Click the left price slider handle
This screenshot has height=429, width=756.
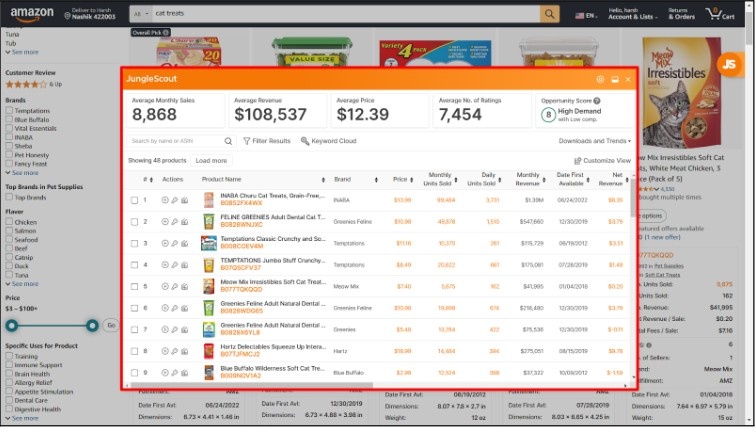pyautogui.click(x=12, y=326)
